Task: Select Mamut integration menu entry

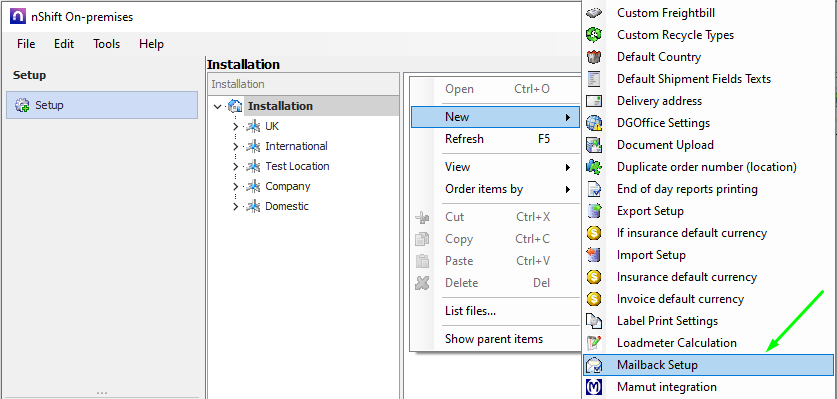Action: click(708, 387)
